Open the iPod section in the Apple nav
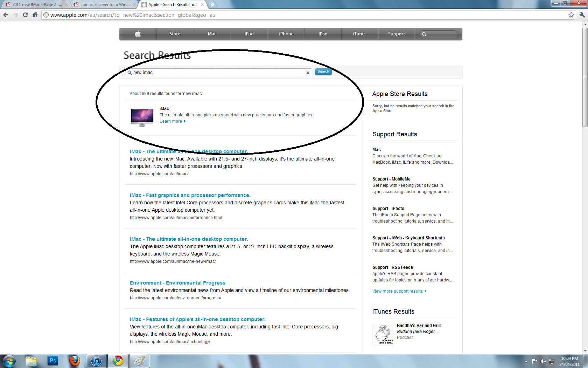This screenshot has width=588, height=368. [x=249, y=34]
